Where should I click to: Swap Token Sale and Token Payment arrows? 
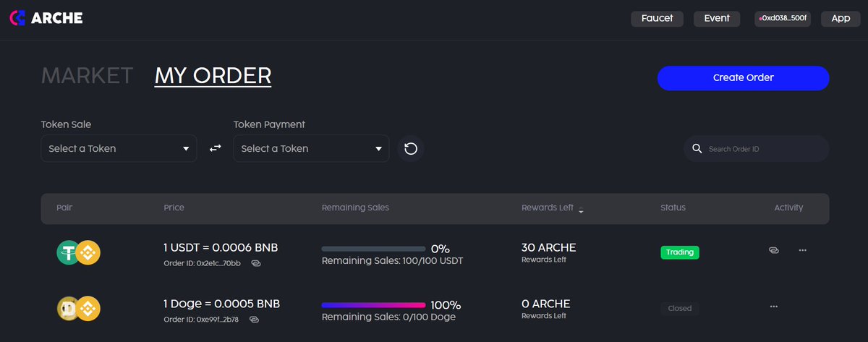point(215,148)
